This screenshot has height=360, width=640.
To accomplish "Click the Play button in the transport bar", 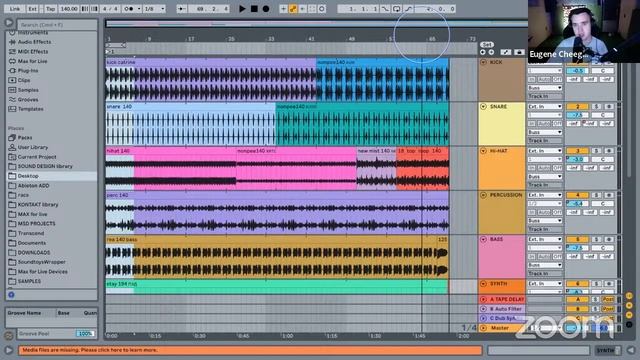I will [x=242, y=9].
